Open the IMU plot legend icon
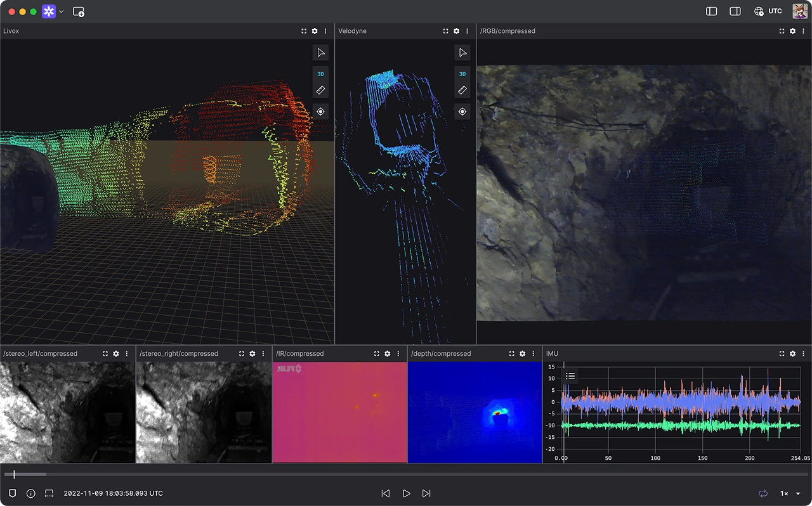Image resolution: width=812 pixels, height=506 pixels. coord(570,376)
